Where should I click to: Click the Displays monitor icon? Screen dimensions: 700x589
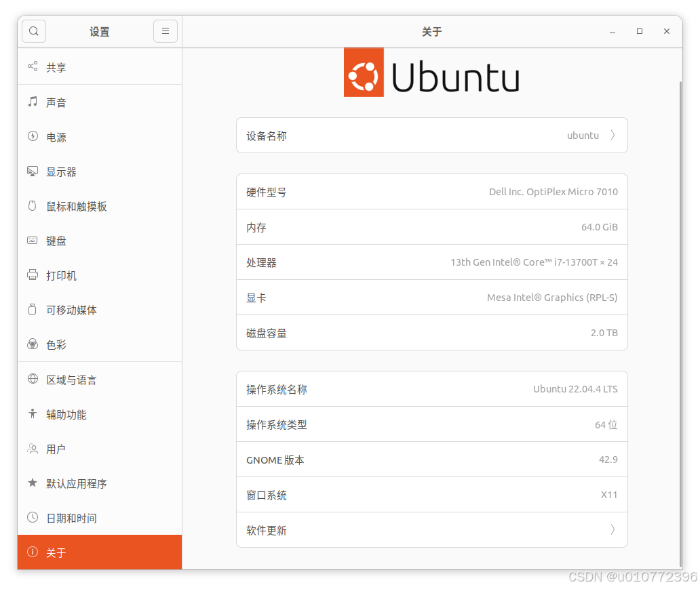click(x=33, y=171)
